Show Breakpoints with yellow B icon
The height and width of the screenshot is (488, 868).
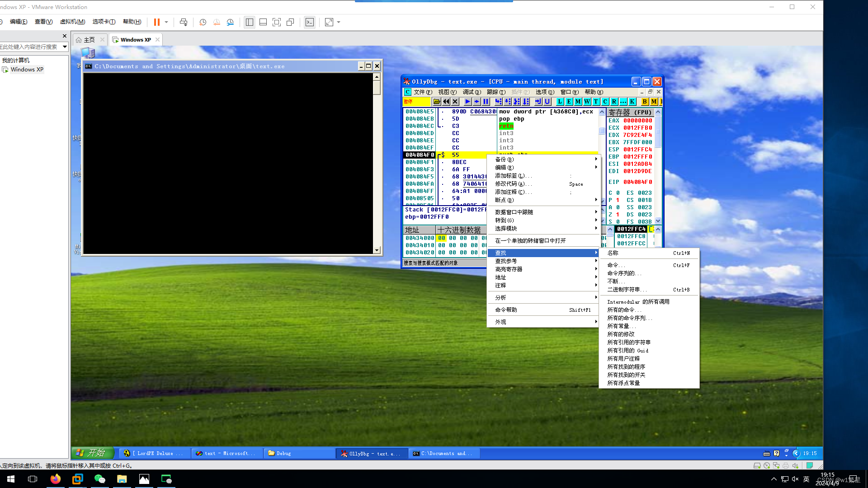[645, 102]
